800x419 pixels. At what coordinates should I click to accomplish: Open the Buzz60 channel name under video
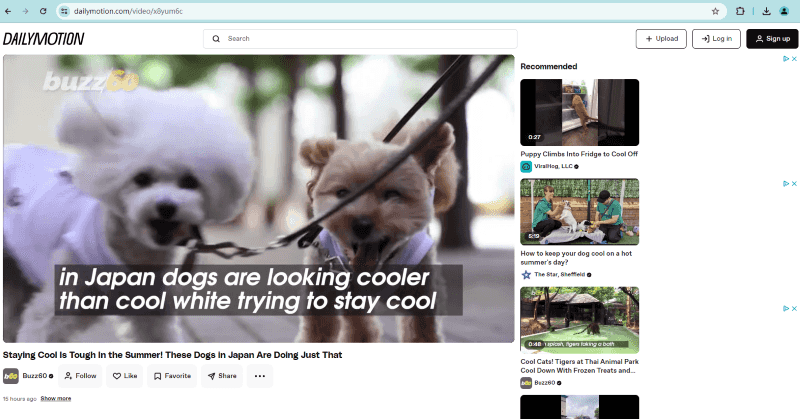[x=35, y=376]
